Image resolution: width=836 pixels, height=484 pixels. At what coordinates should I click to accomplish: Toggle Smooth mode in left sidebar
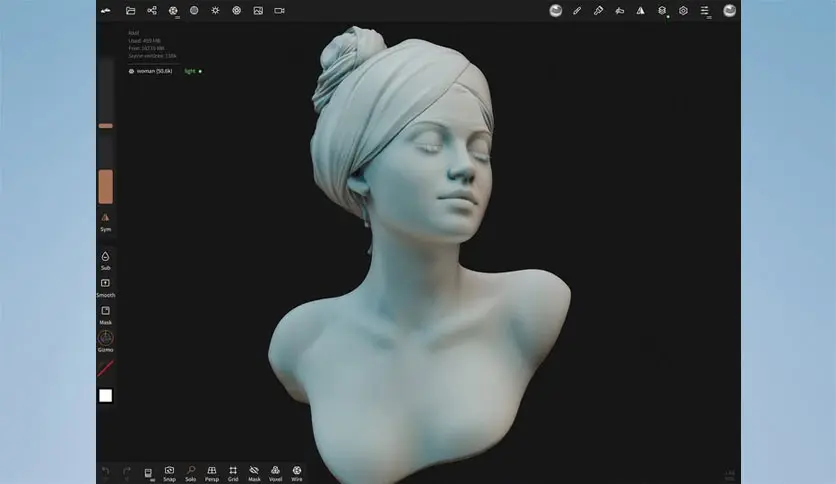point(106,288)
